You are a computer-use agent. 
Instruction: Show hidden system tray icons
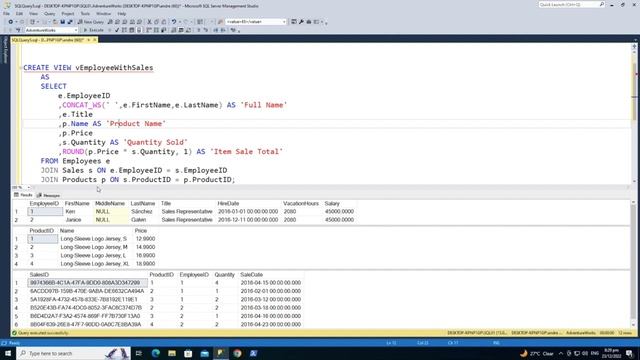(x=561, y=353)
